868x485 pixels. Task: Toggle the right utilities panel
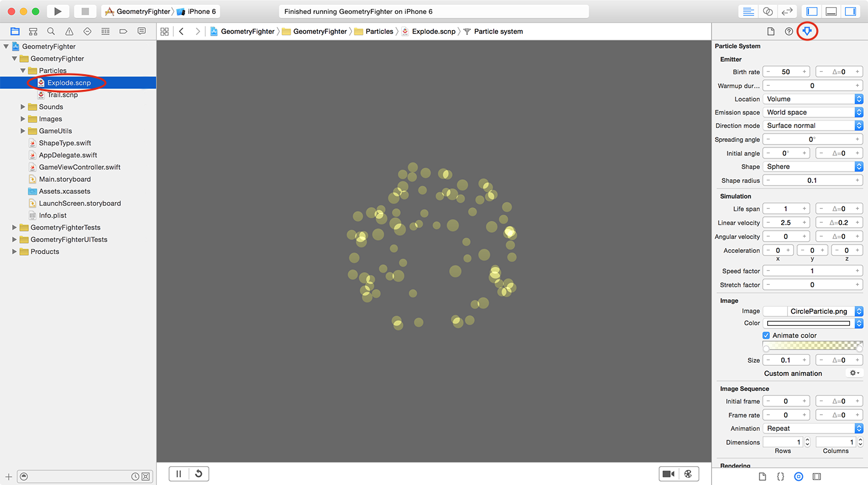(x=850, y=11)
